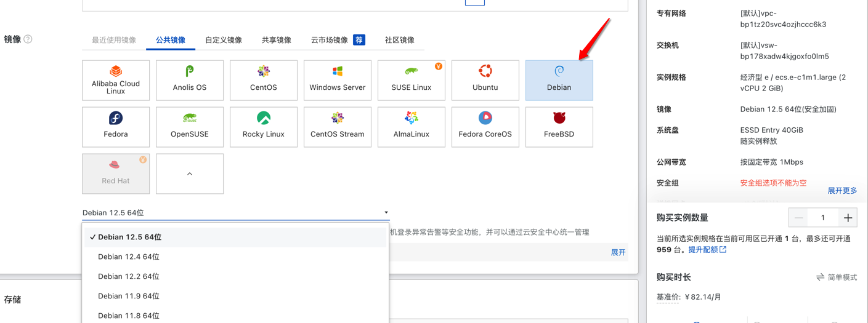This screenshot has width=868, height=323.
Task: Select the CentOS image tile
Action: 264,80
